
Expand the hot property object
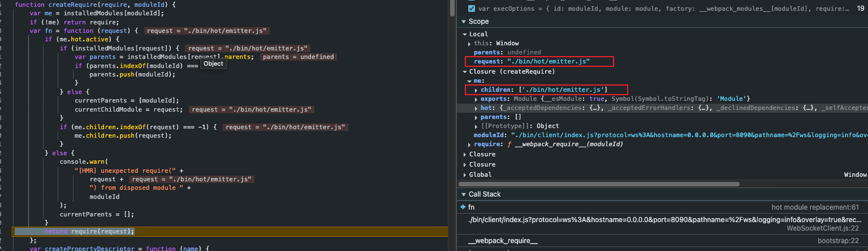476,108
